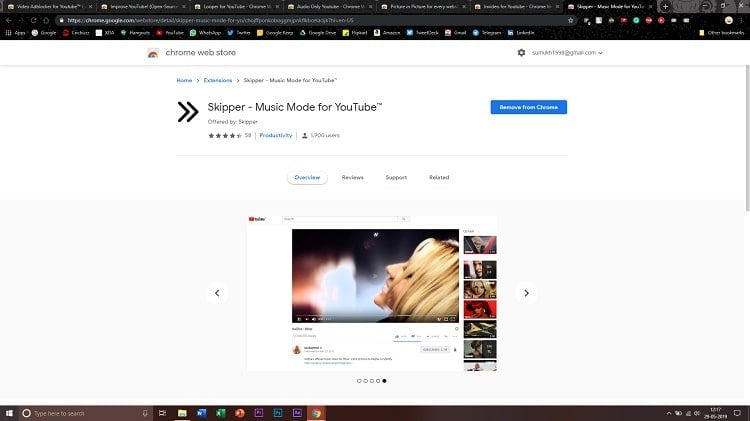Open the WhatsApp bookmark
Viewport: 750px width, 421px height.
click(x=205, y=33)
